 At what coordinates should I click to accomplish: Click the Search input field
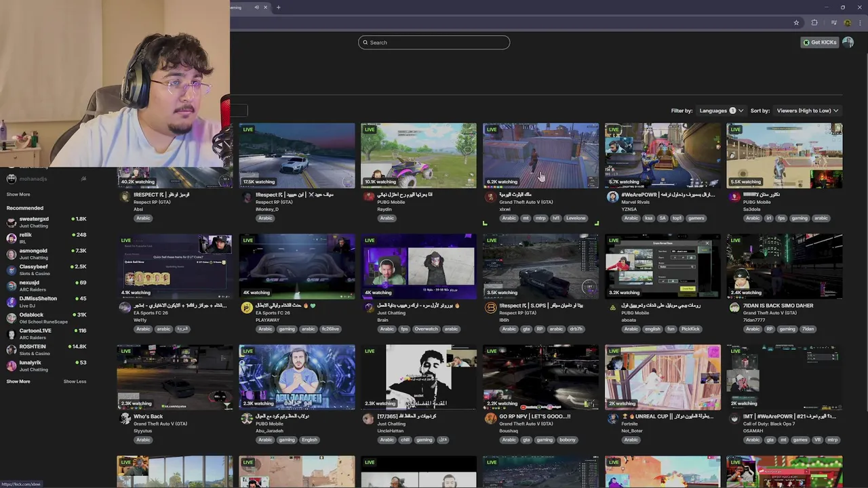(x=434, y=43)
